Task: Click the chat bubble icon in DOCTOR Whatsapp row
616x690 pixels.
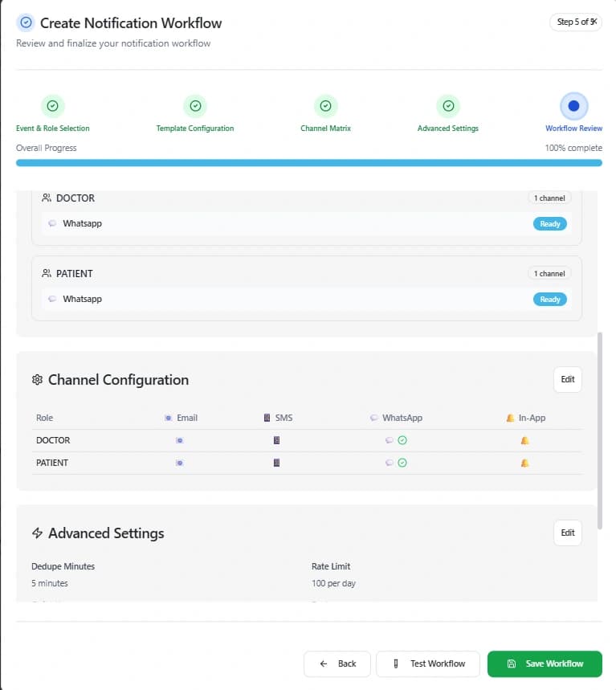Action: (x=52, y=223)
